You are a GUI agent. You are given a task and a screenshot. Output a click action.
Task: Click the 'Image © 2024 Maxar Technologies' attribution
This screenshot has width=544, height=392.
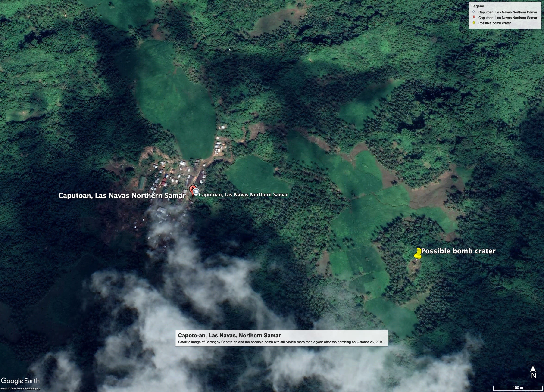[20, 389]
